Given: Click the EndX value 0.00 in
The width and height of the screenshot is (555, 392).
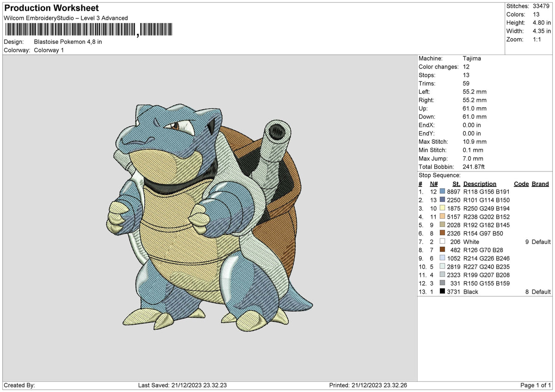Looking at the screenshot, I should pyautogui.click(x=472, y=125).
